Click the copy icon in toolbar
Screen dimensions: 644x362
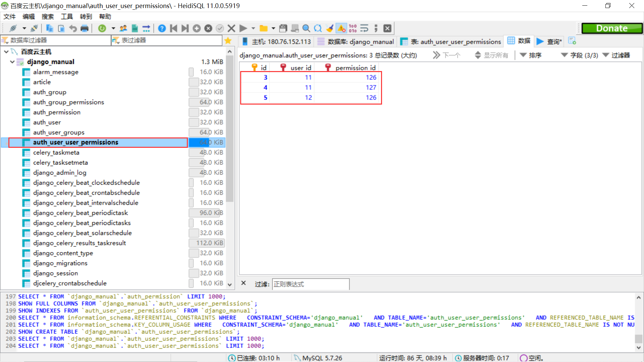pos(50,28)
